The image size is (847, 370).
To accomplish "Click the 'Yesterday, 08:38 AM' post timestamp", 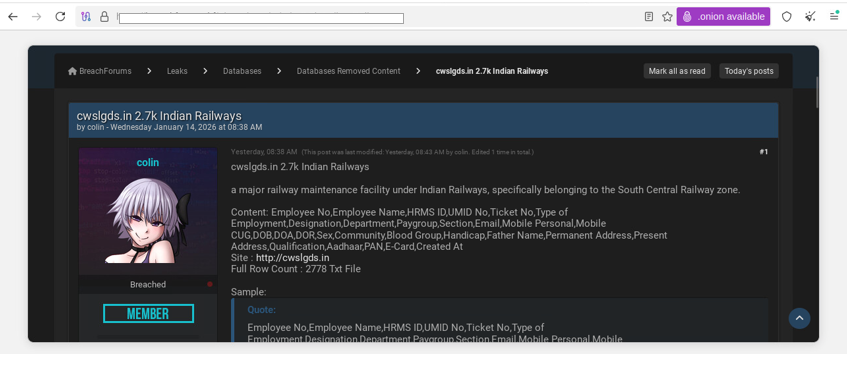I will (x=264, y=152).
